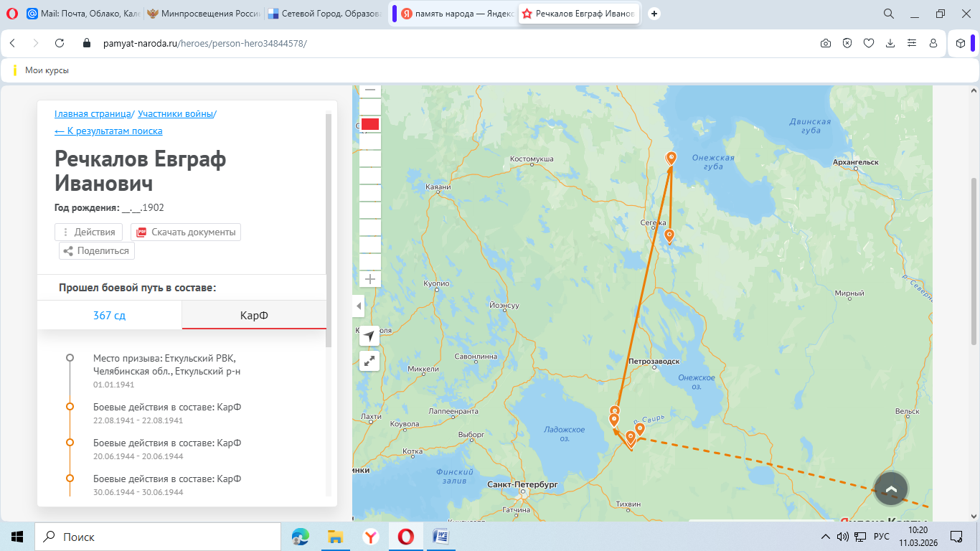This screenshot has width=980, height=551.
Task: Switch to the Минпросвещения России tab
Action: coord(204,14)
